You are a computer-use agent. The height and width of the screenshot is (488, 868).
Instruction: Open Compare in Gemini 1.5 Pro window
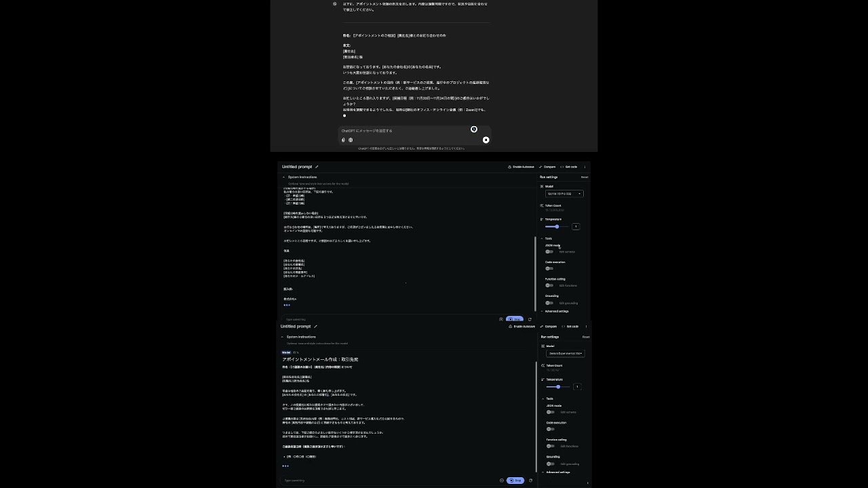547,167
